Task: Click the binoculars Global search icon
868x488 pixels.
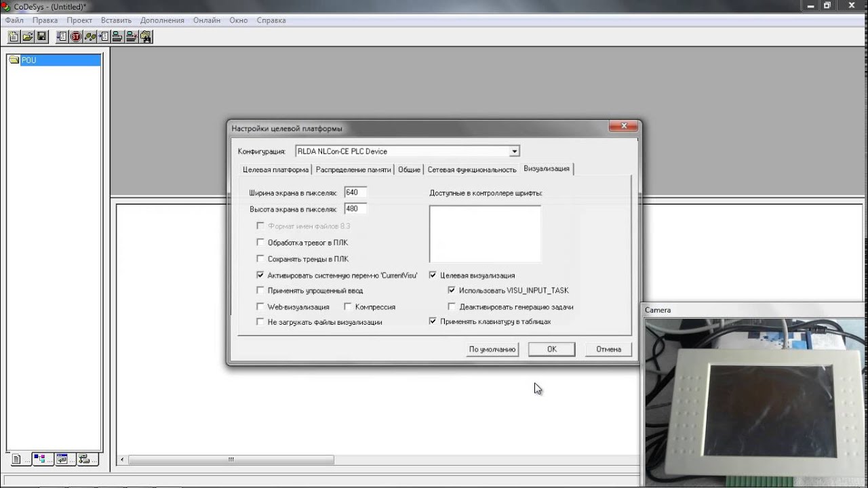Action: (x=146, y=37)
